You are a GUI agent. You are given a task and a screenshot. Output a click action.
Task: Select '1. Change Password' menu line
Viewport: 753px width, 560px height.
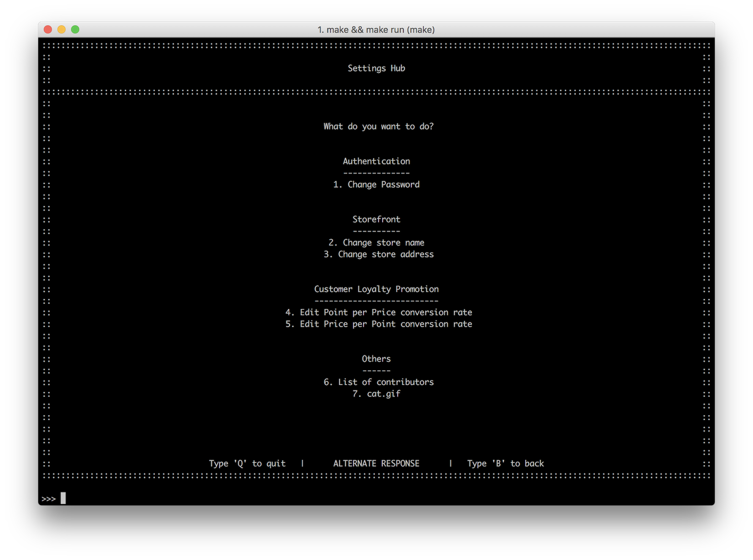click(x=376, y=185)
